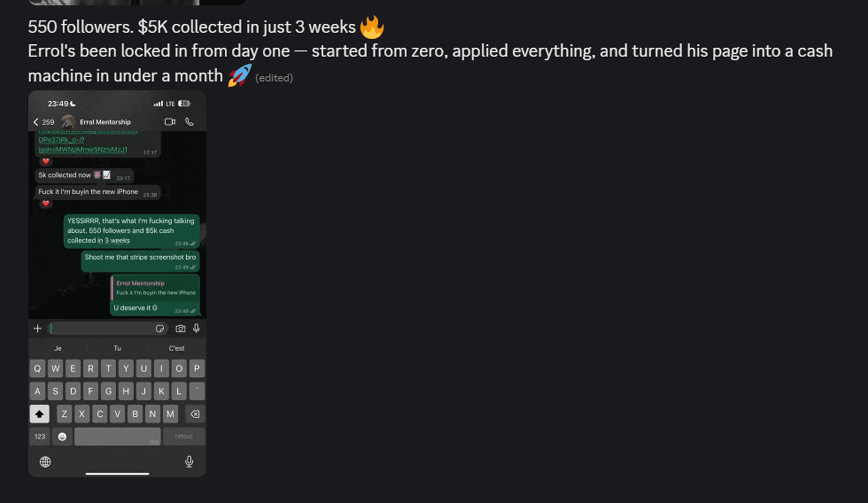Toggle the Shift key on the keyboard
The image size is (868, 503).
[x=39, y=413]
